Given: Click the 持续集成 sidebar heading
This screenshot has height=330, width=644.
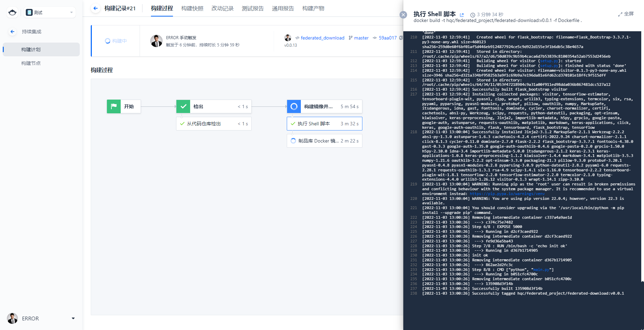Looking at the screenshot, I should coord(32,32).
